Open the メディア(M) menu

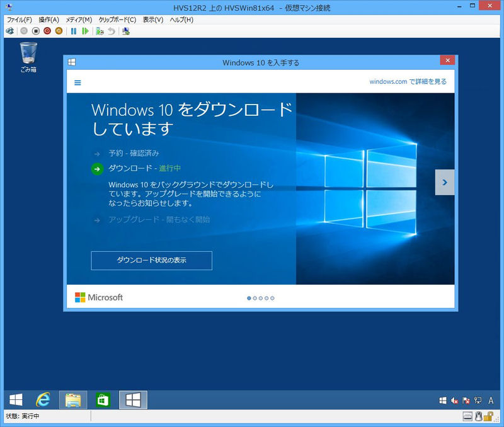(79, 20)
